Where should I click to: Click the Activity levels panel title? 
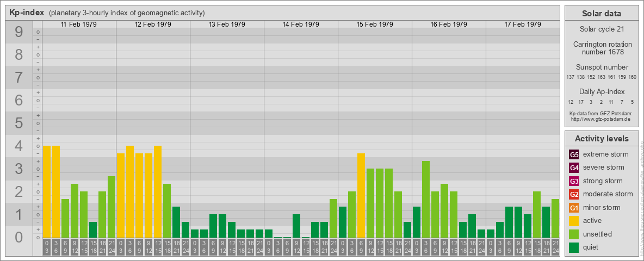(602, 139)
